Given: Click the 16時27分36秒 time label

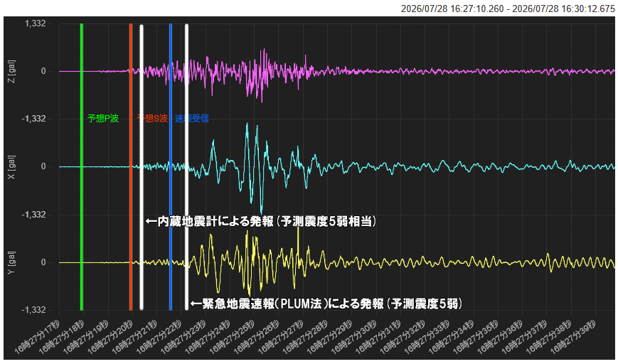Looking at the screenshot, I should 500,336.
